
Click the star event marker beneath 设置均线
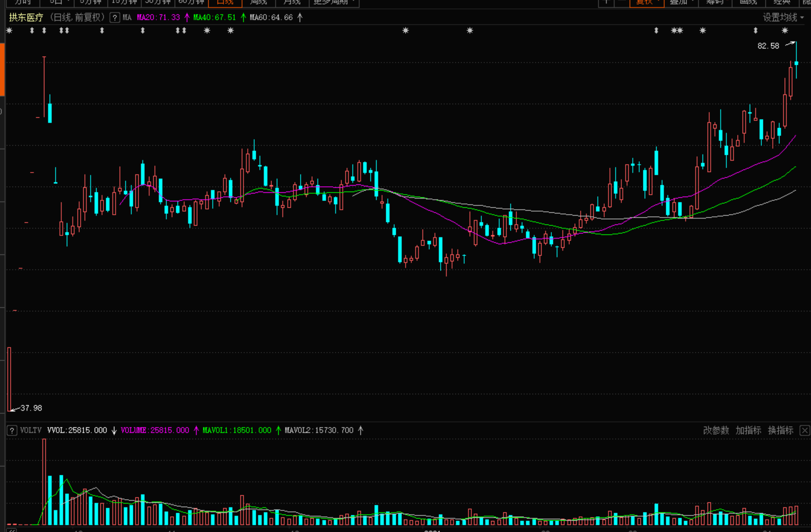click(x=785, y=31)
